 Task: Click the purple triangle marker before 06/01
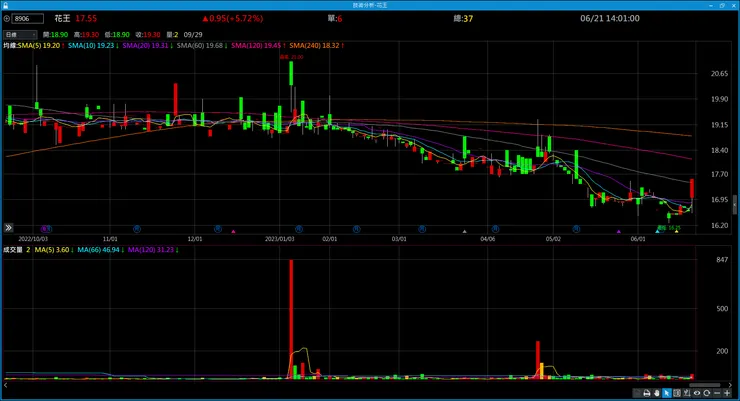point(619,231)
